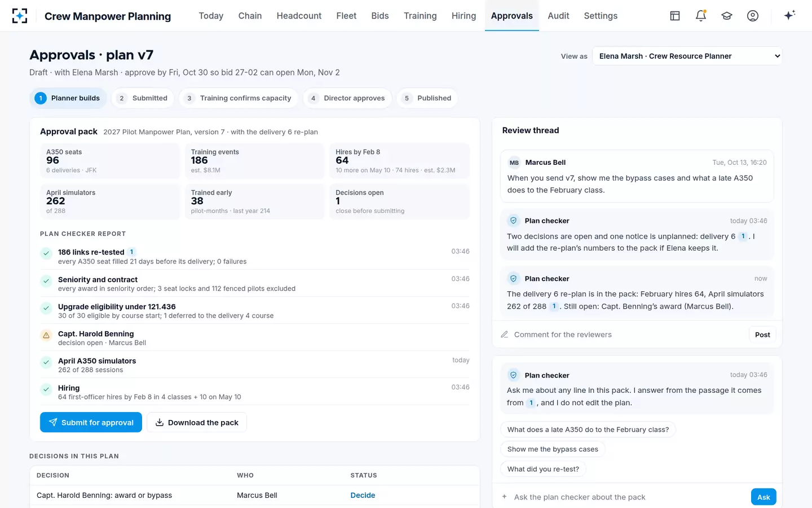
Task: Select the 'What did you re-test?' suggestion
Action: coord(543,469)
